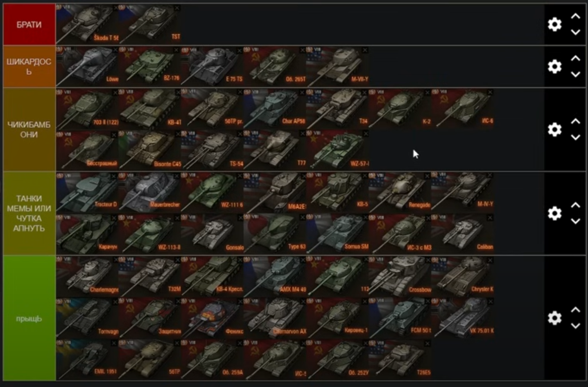Select the Renegade tank thumbnail
The height and width of the screenshot is (387, 588).
coord(400,192)
